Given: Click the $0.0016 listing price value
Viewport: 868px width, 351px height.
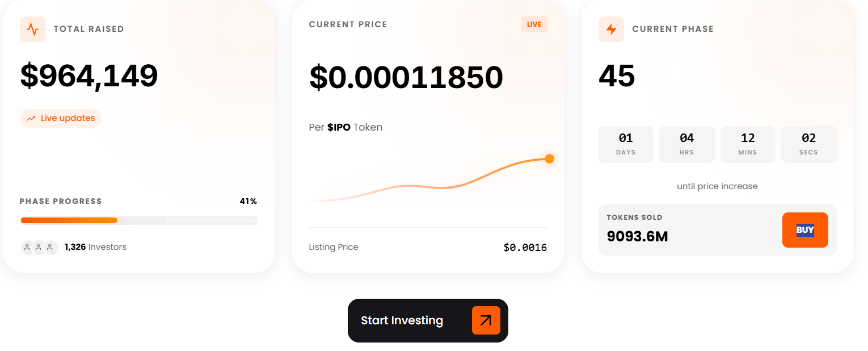Looking at the screenshot, I should click(525, 248).
